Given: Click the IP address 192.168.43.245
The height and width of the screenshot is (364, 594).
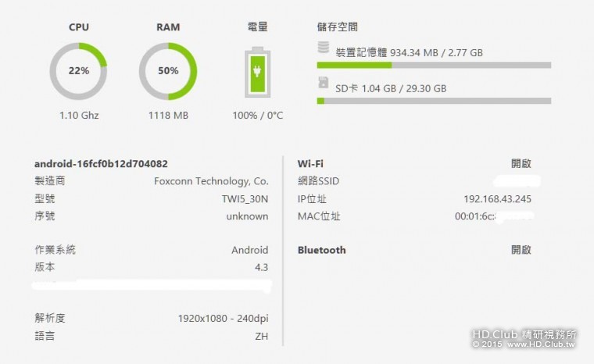Looking at the screenshot, I should pyautogui.click(x=497, y=199).
